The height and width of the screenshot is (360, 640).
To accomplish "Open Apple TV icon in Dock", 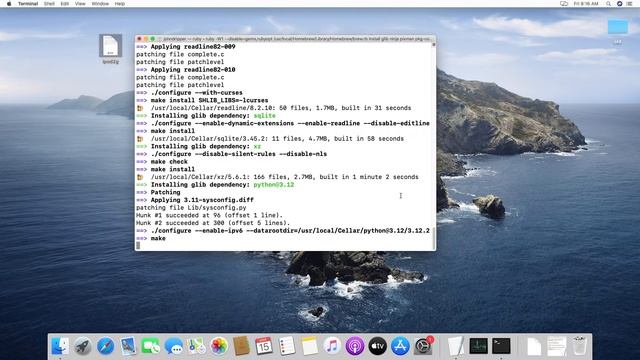I will 378,346.
